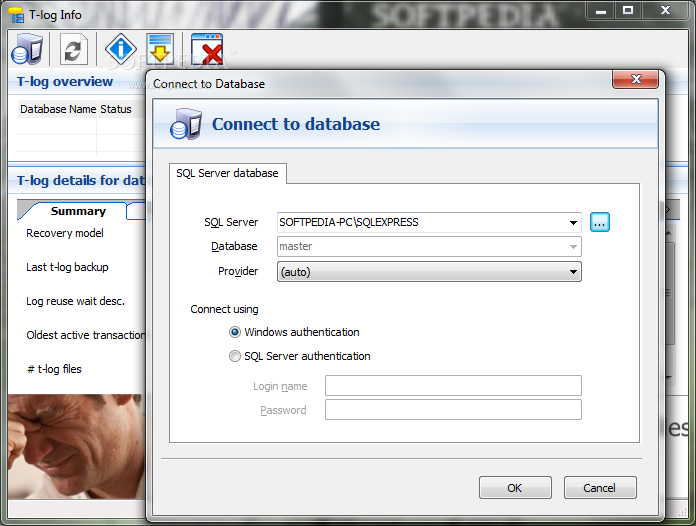Switch to the Summary tab

[x=78, y=211]
